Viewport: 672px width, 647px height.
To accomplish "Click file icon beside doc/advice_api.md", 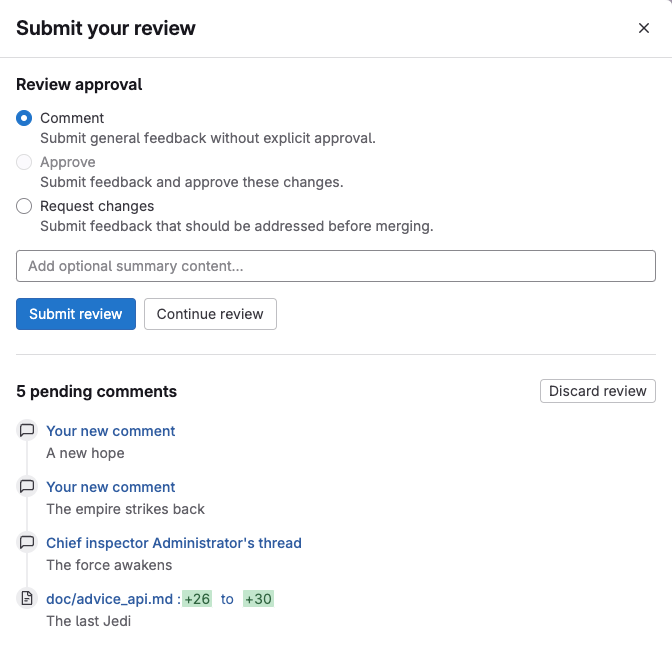I will point(27,599).
